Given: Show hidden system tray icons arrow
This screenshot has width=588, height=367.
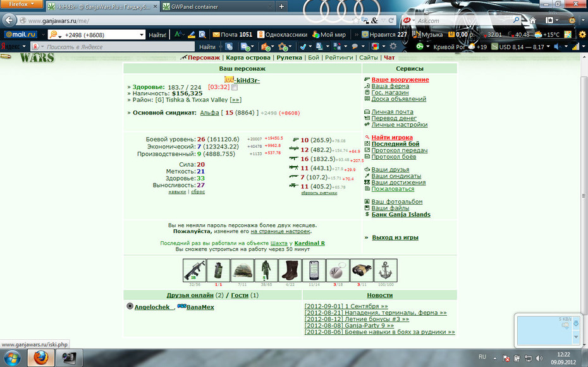Looking at the screenshot, I should coord(494,358).
